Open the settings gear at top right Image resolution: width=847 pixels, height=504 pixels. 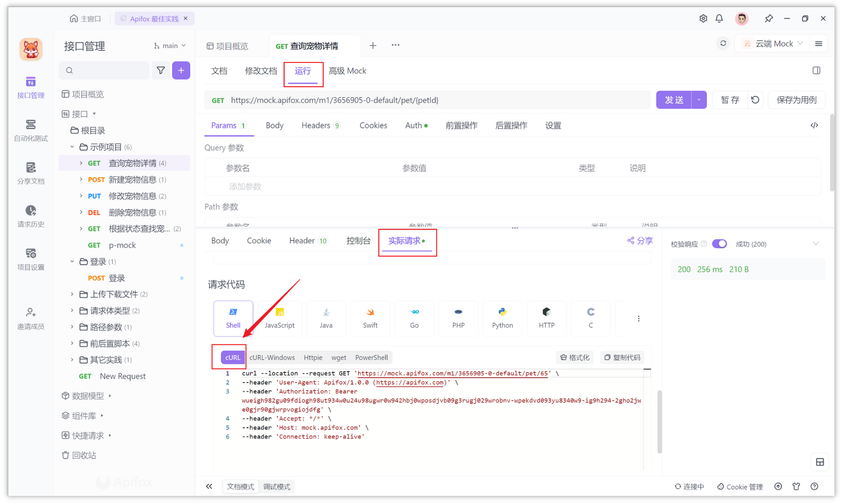703,18
